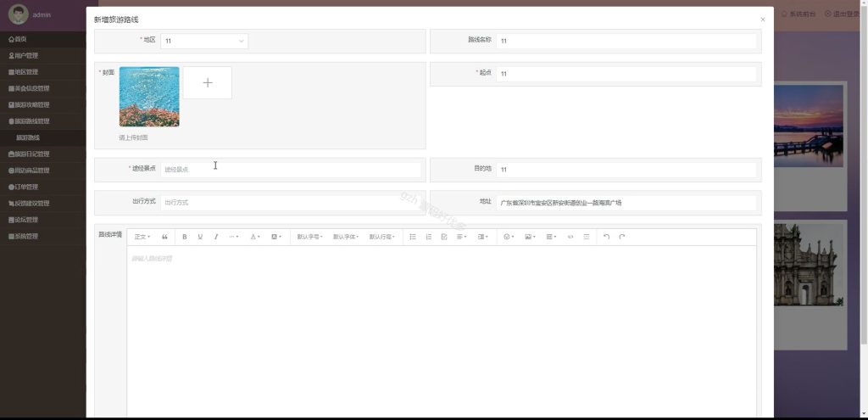The width and height of the screenshot is (868, 420).
Task: Click the 路线名称 input field
Action: 626,41
